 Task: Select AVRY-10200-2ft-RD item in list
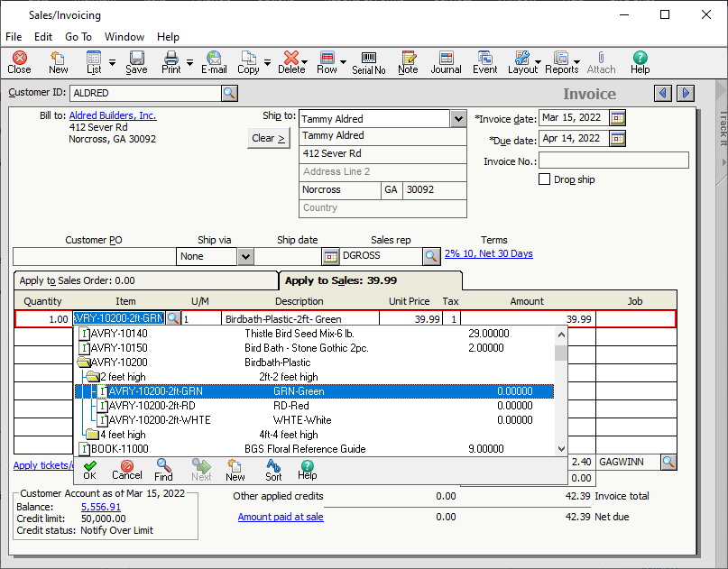[152, 406]
